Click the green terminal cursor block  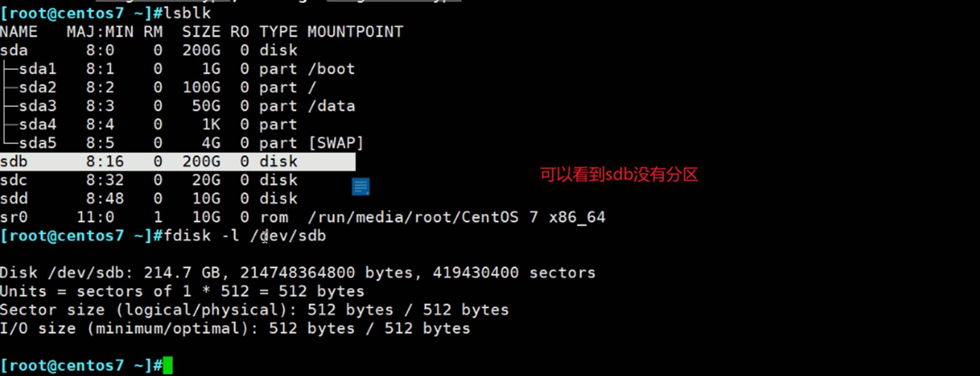168,366
